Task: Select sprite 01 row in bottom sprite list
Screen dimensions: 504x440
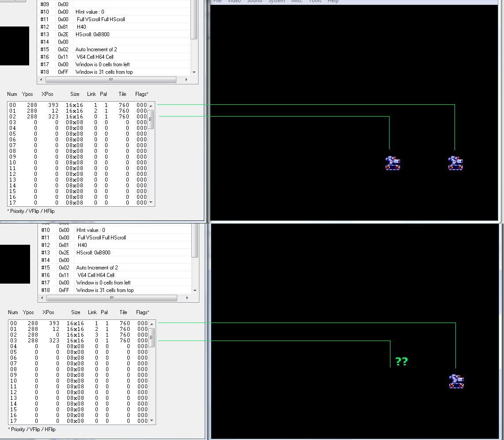Action: coord(79,329)
